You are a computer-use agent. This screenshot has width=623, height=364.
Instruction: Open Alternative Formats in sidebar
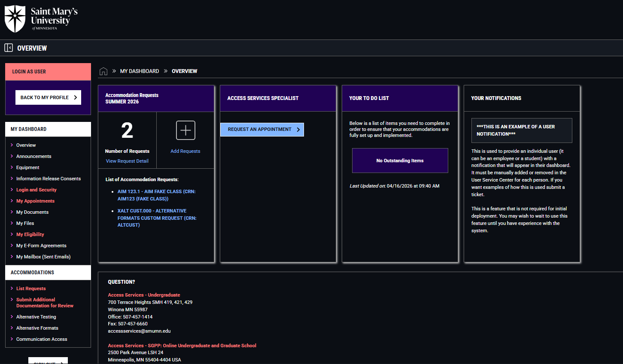(x=37, y=328)
